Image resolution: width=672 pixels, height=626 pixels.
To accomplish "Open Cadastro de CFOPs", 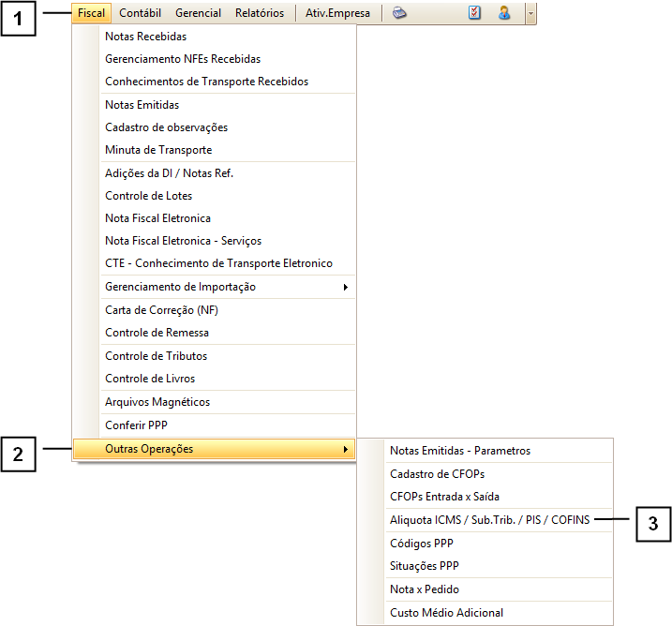I will [437, 474].
